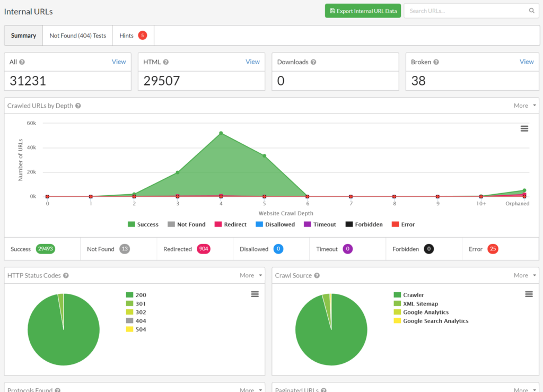Switch to the Not Found (404) Tests tab
The width and height of the screenshot is (543, 392).
77,35
